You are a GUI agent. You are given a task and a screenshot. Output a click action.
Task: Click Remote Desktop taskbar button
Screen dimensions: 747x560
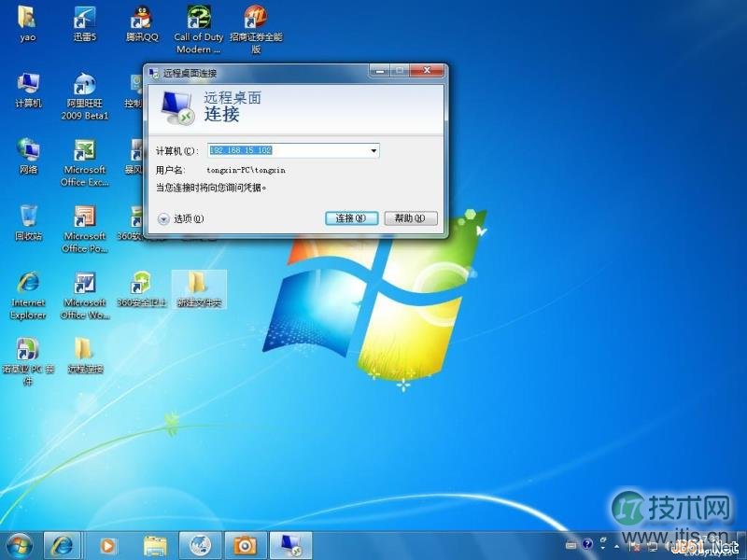290,546
